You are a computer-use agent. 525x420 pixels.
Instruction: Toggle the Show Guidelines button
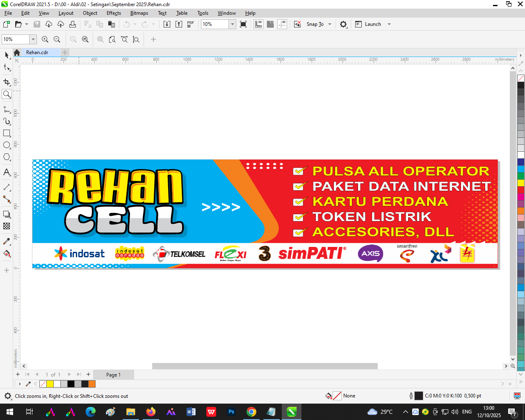tap(282, 24)
